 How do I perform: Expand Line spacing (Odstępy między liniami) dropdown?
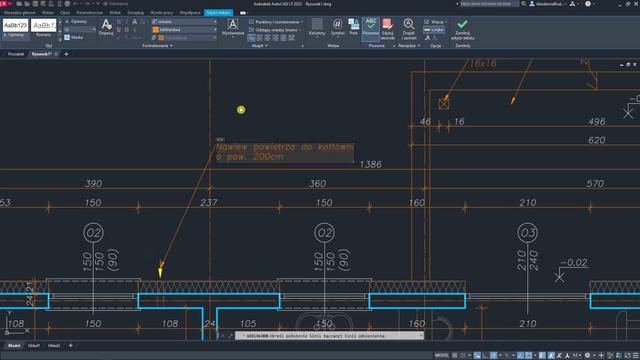coord(275,30)
